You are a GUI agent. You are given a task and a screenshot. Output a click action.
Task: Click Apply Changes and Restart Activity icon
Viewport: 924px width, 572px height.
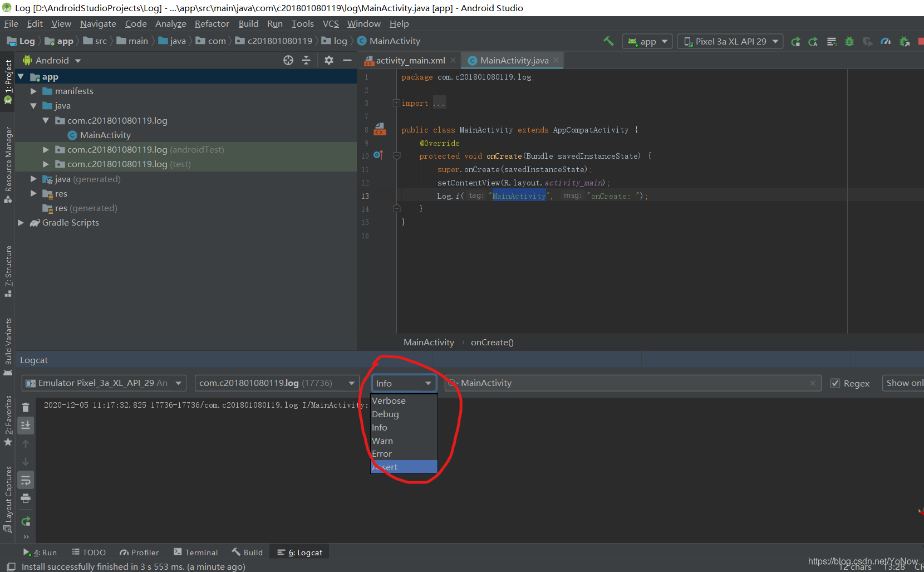point(795,42)
